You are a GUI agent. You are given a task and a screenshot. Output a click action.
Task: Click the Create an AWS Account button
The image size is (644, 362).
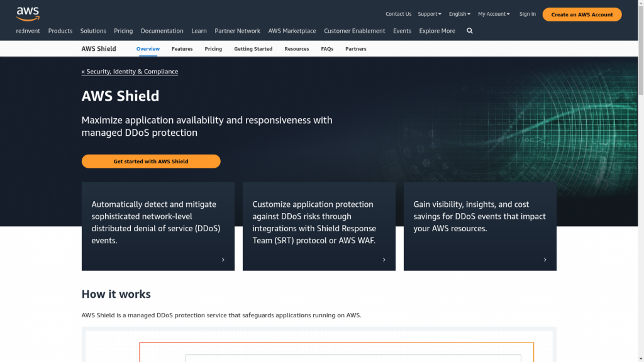(582, 14)
